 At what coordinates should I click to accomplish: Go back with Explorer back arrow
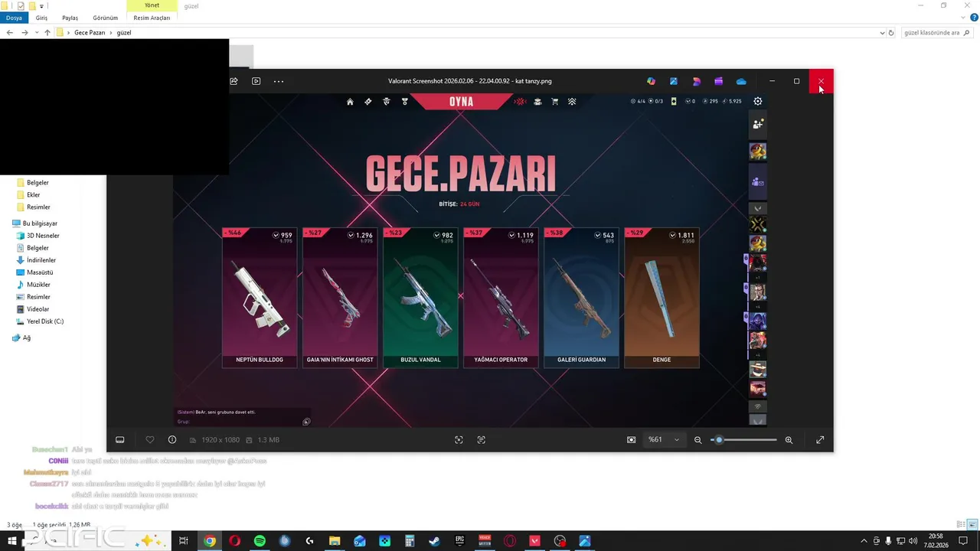click(9, 33)
